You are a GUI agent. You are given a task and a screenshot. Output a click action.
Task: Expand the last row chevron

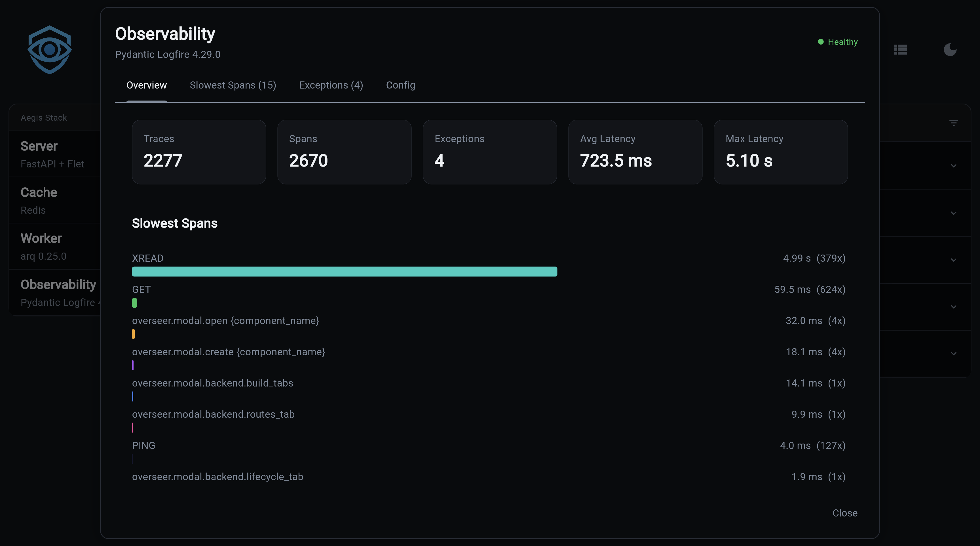point(953,353)
